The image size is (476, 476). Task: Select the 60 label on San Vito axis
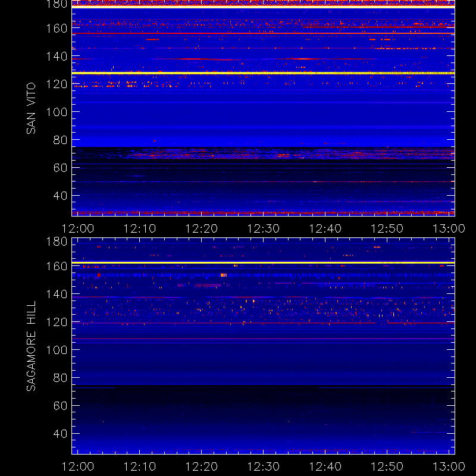click(60, 168)
